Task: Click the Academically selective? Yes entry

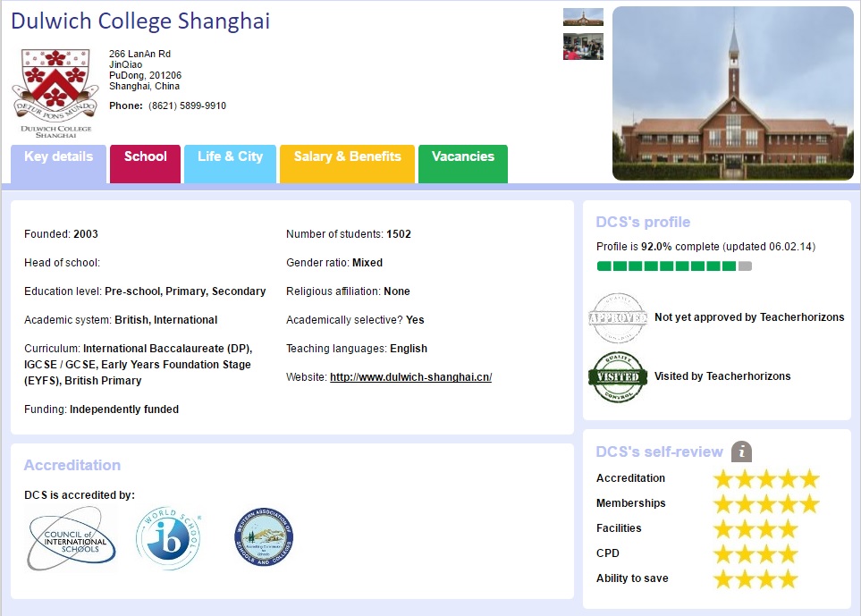Action: pyautogui.click(x=355, y=320)
